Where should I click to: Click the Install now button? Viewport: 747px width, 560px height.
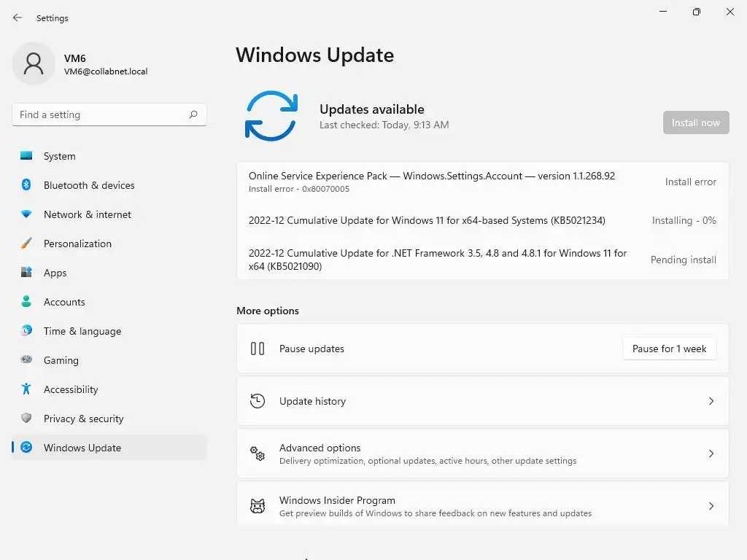[x=695, y=122]
